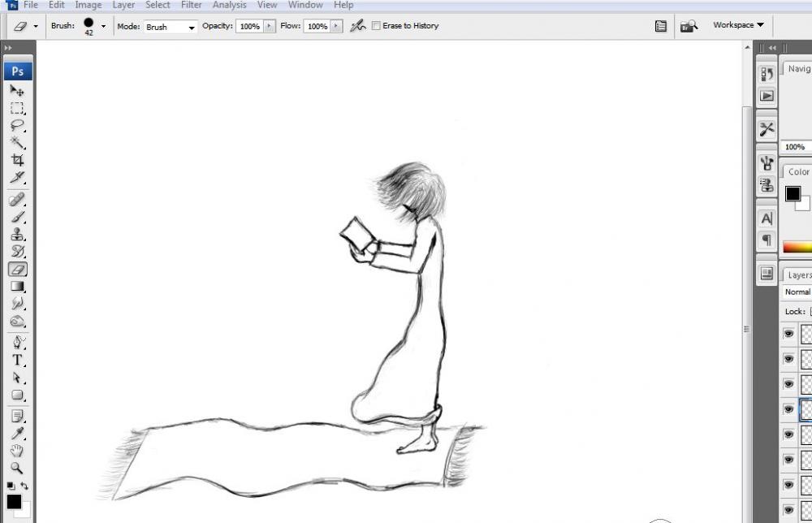This screenshot has height=523, width=812.
Task: Switch to the Navigator tab
Action: [798, 68]
